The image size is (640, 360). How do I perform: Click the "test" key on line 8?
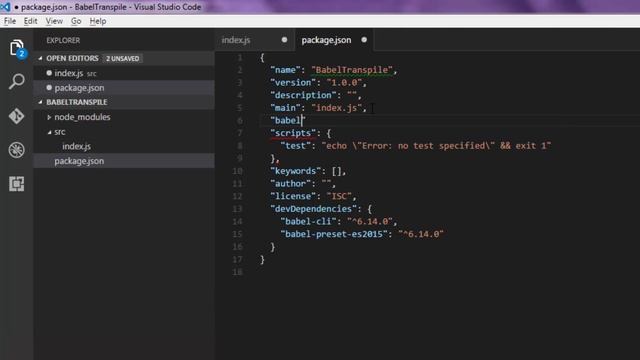[x=296, y=146]
